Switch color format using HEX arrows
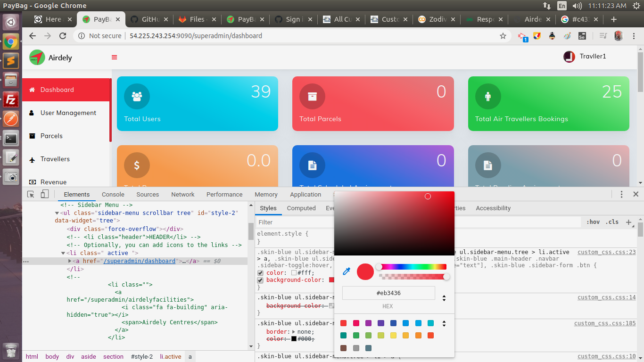This screenshot has height=362, width=644. pyautogui.click(x=444, y=298)
